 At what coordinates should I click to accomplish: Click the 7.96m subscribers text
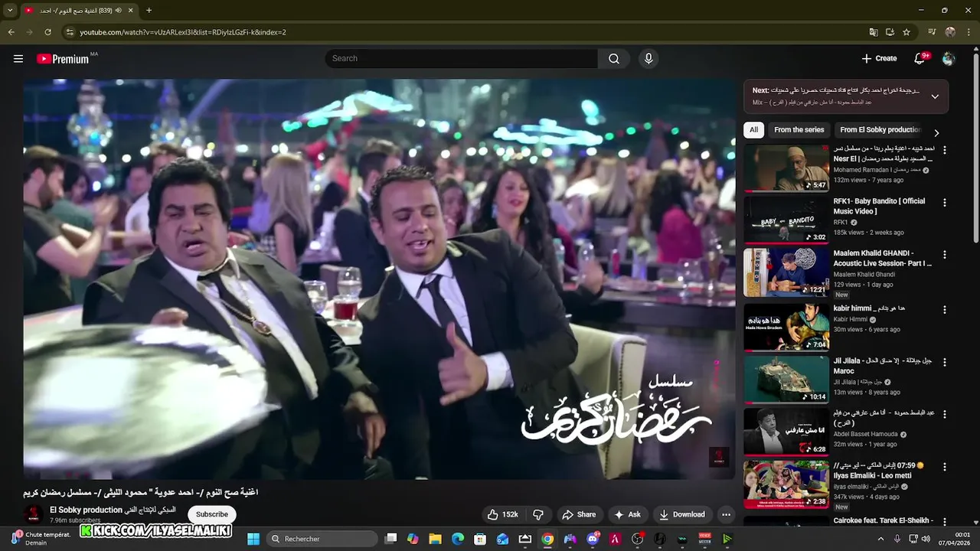click(x=75, y=520)
